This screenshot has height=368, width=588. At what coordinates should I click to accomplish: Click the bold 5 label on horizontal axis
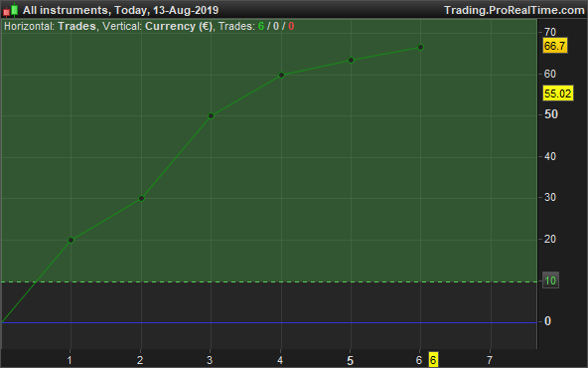click(x=350, y=360)
